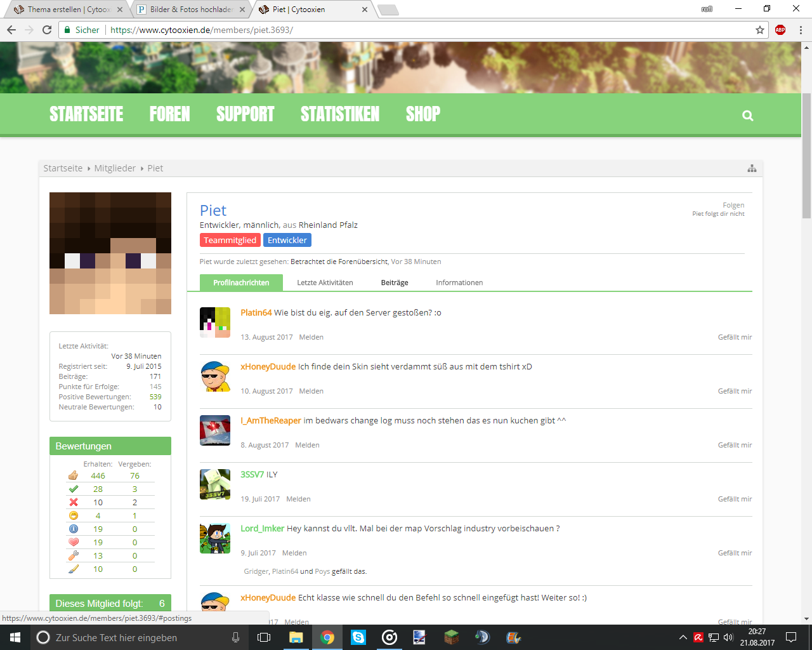Switch to the Informationen tab
Screen dimensions: 812x650
pyautogui.click(x=459, y=282)
